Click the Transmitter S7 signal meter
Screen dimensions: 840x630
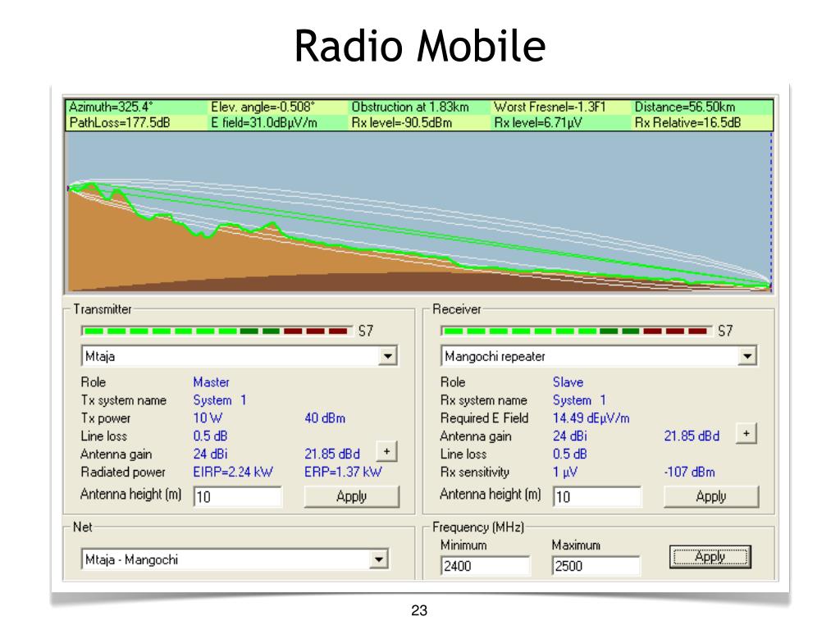217,331
